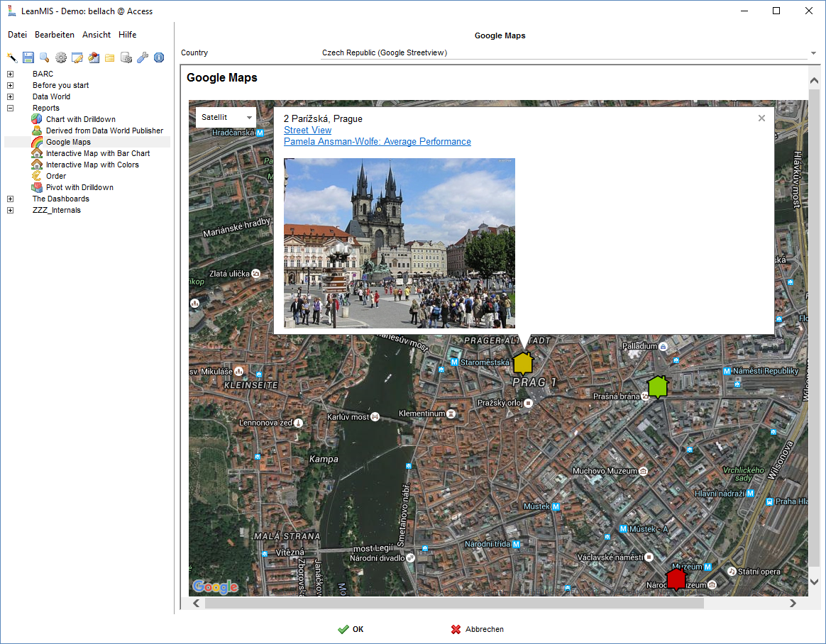This screenshot has height=644, width=826.
Task: Click the green house map marker
Action: [658, 387]
